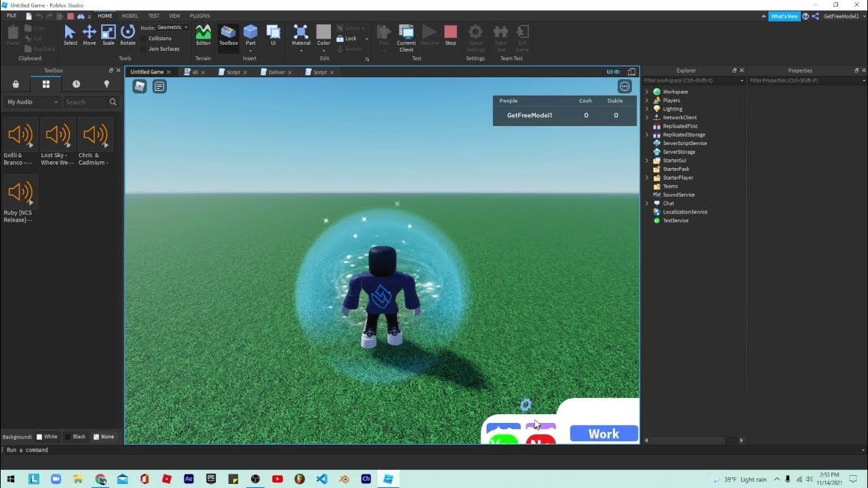Viewport: 868px width, 488px height.
Task: Open YouTube from the taskbar
Action: pos(277,479)
